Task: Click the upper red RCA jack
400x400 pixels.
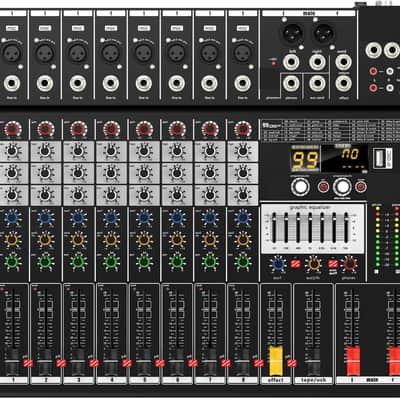Action: tap(373, 71)
